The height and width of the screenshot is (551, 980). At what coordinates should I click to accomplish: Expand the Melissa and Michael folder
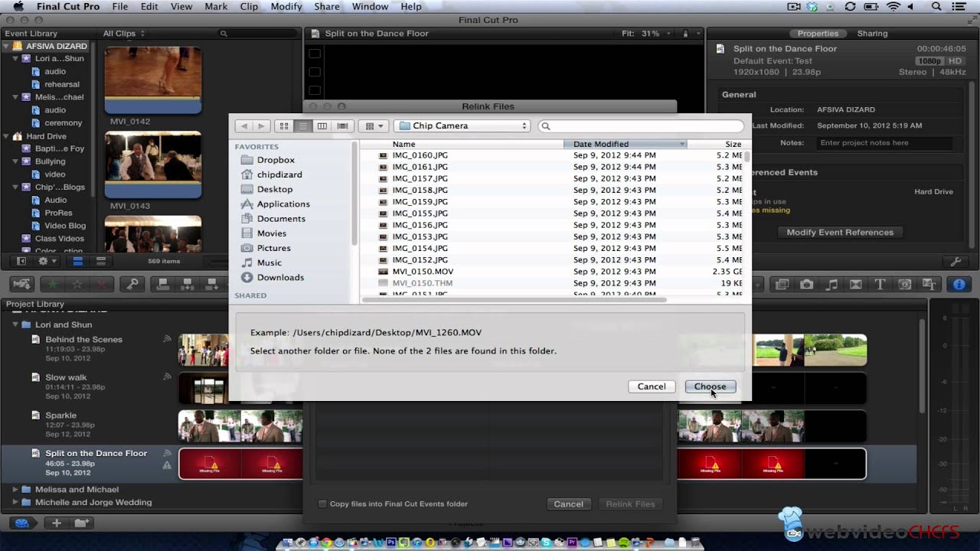15,489
